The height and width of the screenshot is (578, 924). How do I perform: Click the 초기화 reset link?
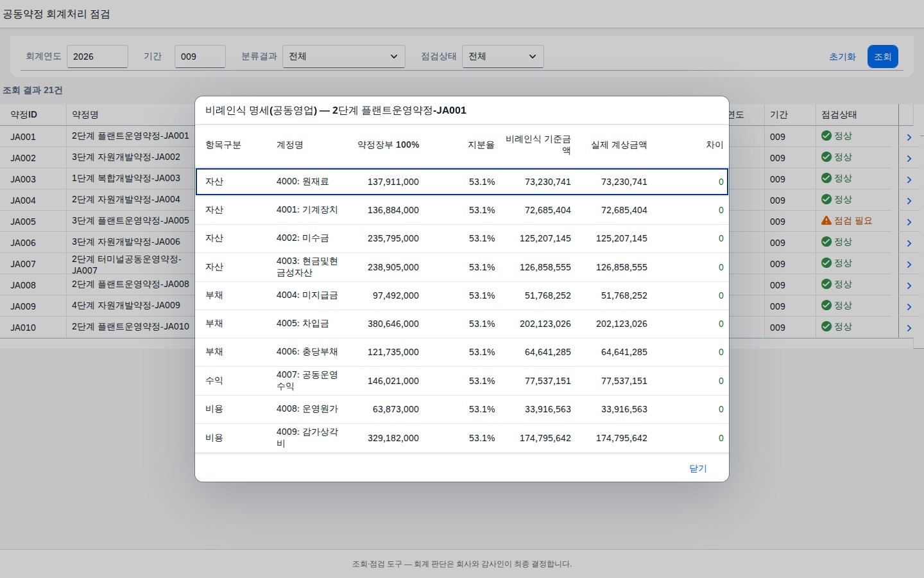[x=843, y=57]
